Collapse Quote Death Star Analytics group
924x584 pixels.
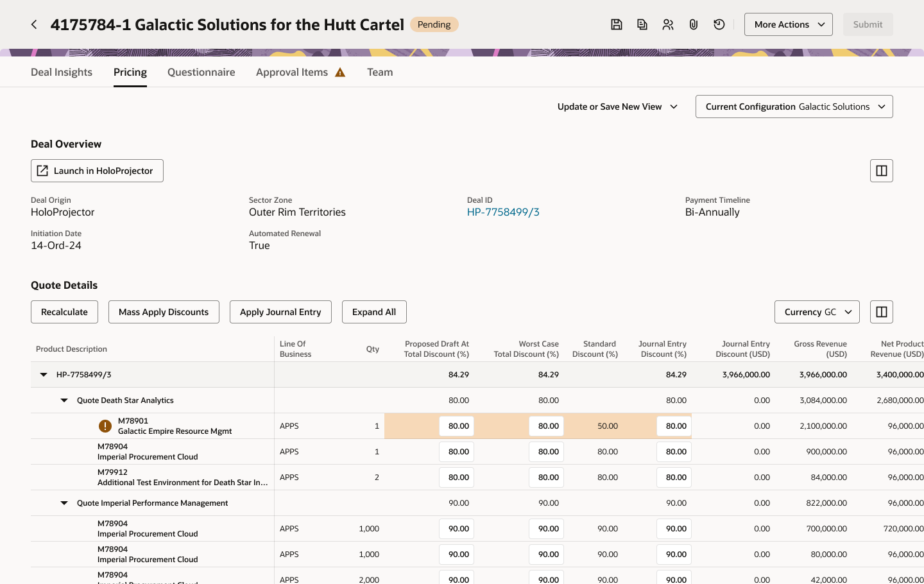64,400
